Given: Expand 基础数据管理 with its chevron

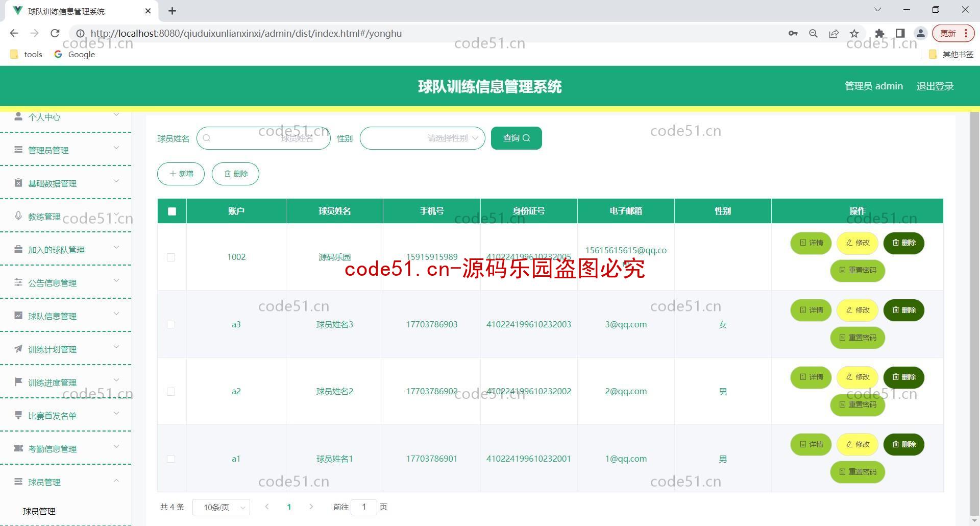Looking at the screenshot, I should tap(116, 181).
